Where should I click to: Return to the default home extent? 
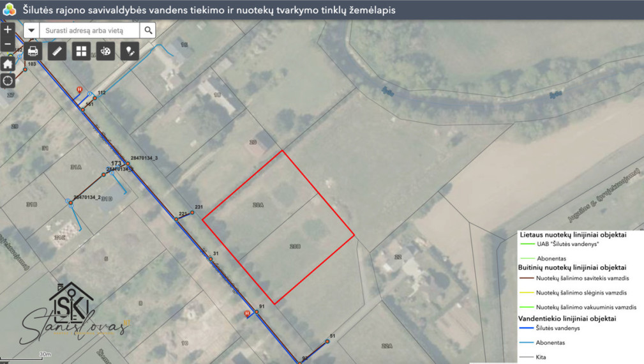coord(8,64)
